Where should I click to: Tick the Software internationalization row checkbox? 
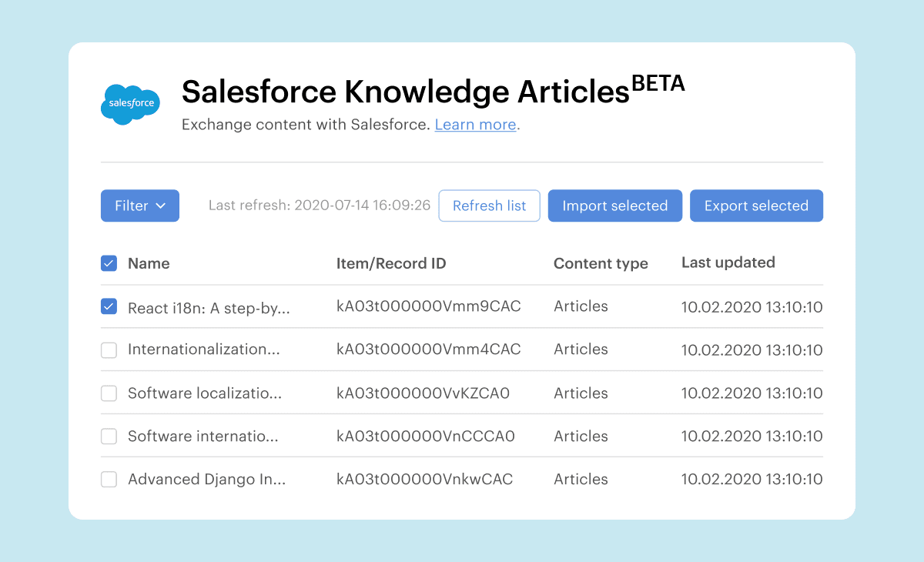(x=109, y=437)
